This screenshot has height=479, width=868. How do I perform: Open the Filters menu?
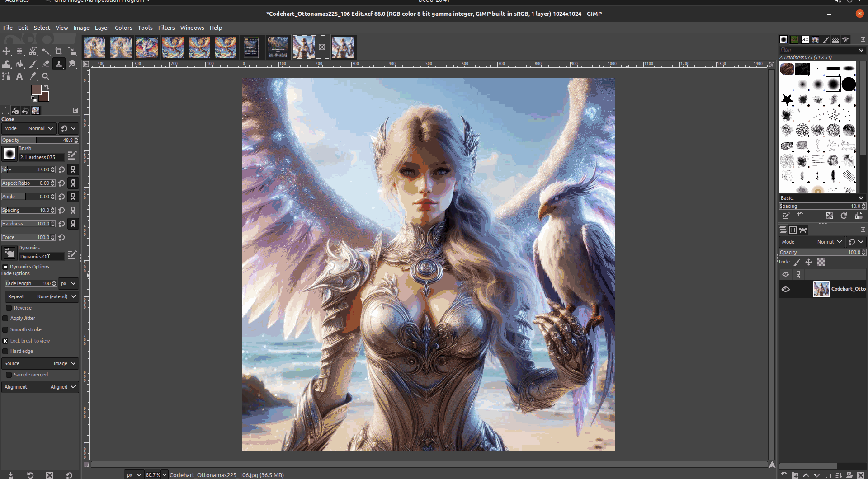[166, 28]
